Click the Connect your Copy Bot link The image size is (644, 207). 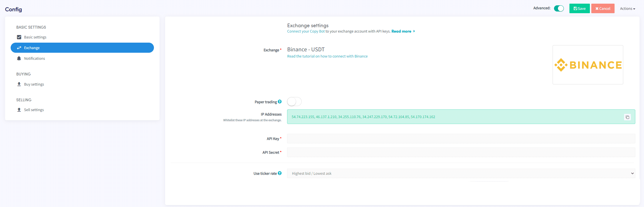click(x=306, y=31)
